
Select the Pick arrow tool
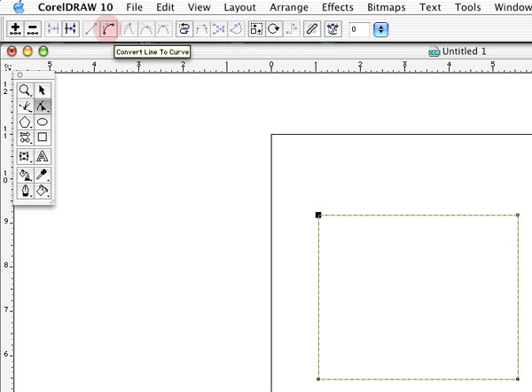pos(43,90)
